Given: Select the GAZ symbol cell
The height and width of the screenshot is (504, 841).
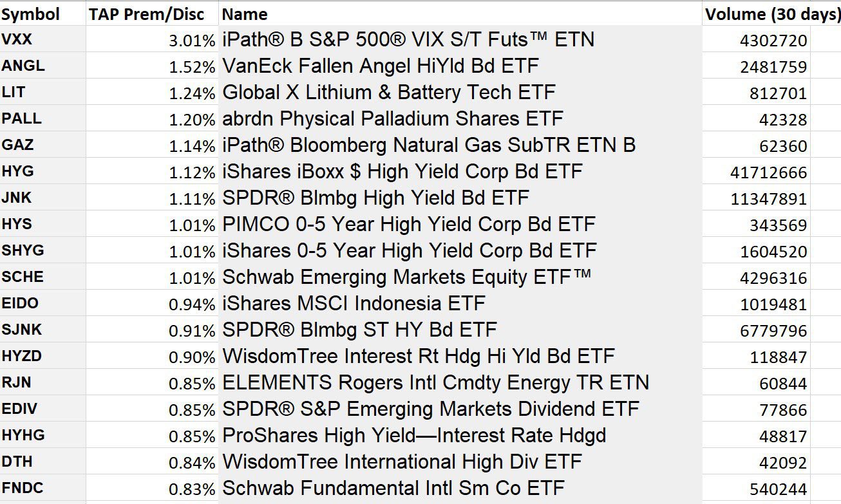Looking at the screenshot, I should pos(18,145).
